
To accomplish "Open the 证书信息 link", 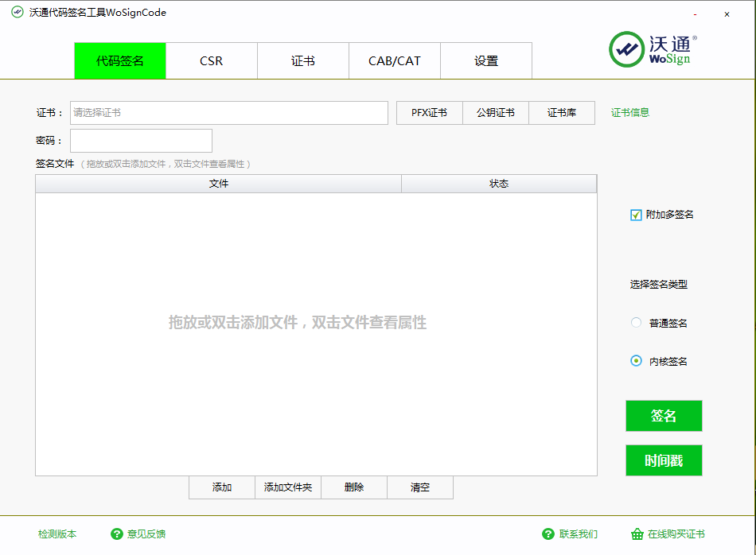I will tap(630, 113).
